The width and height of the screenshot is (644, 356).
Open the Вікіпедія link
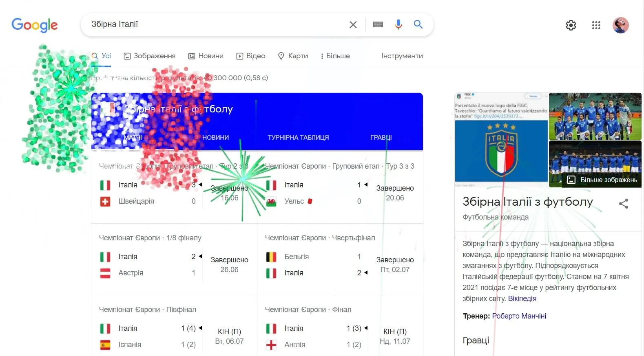[x=522, y=299]
